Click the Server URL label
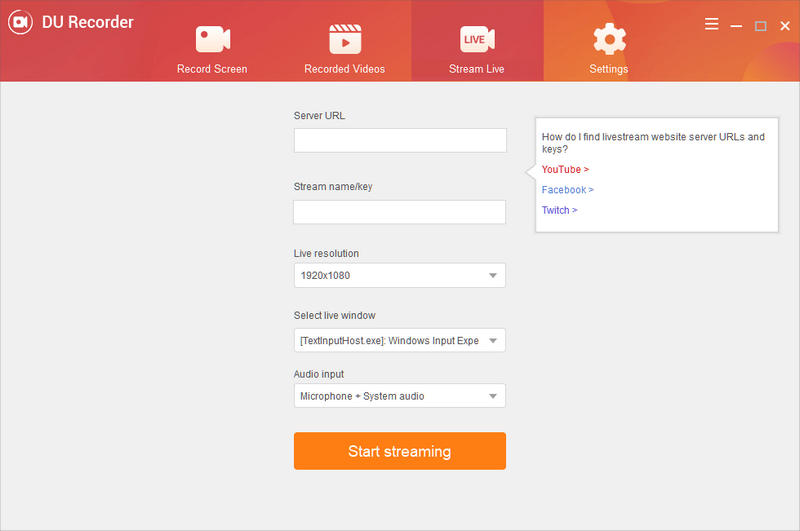800x531 pixels. [x=319, y=116]
